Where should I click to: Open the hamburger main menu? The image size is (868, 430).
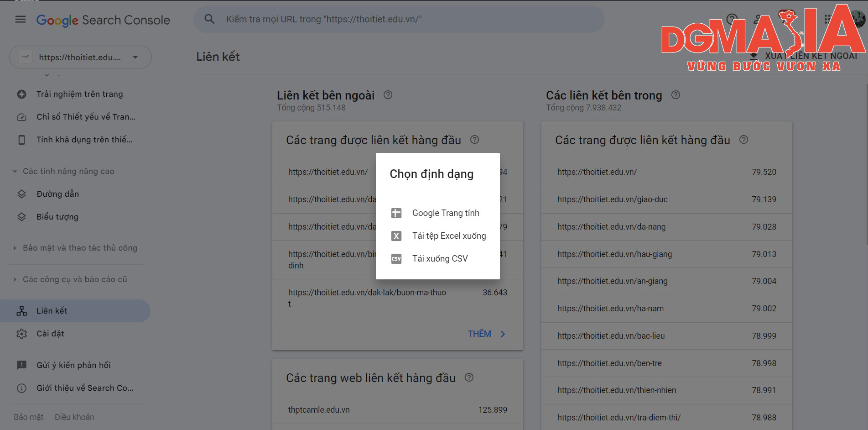coord(21,20)
